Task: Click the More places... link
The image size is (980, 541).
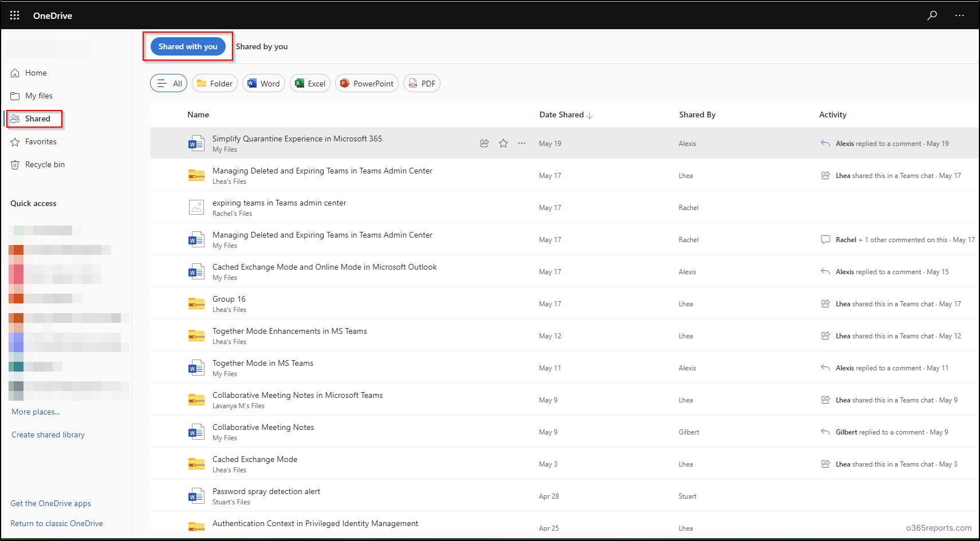Action: [36, 412]
